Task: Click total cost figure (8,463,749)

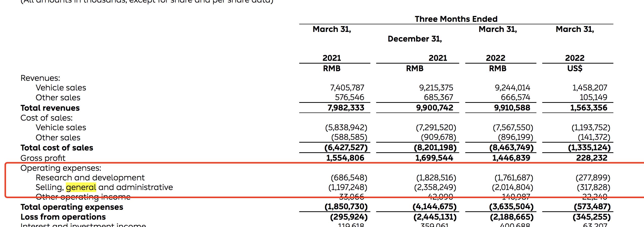Action: pos(512,148)
